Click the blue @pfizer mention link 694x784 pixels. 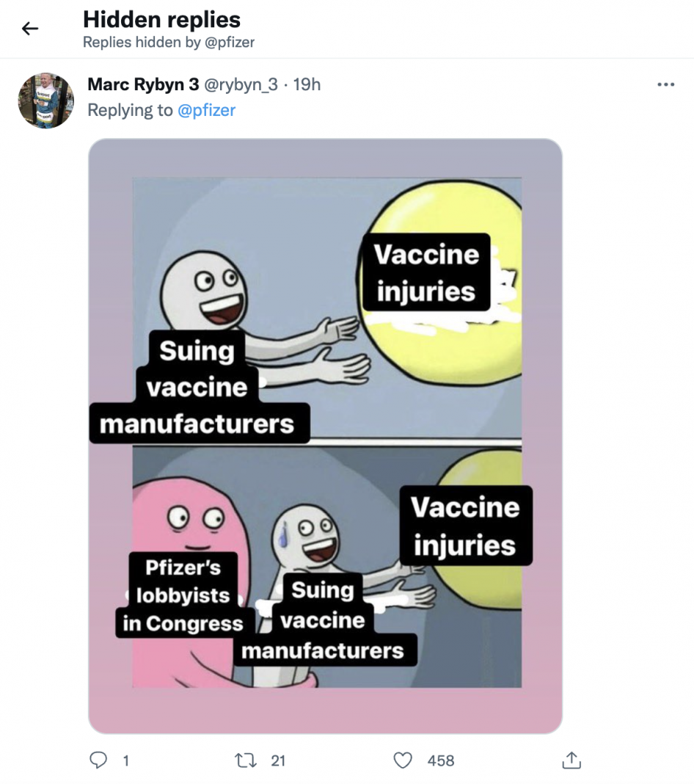tap(206, 110)
